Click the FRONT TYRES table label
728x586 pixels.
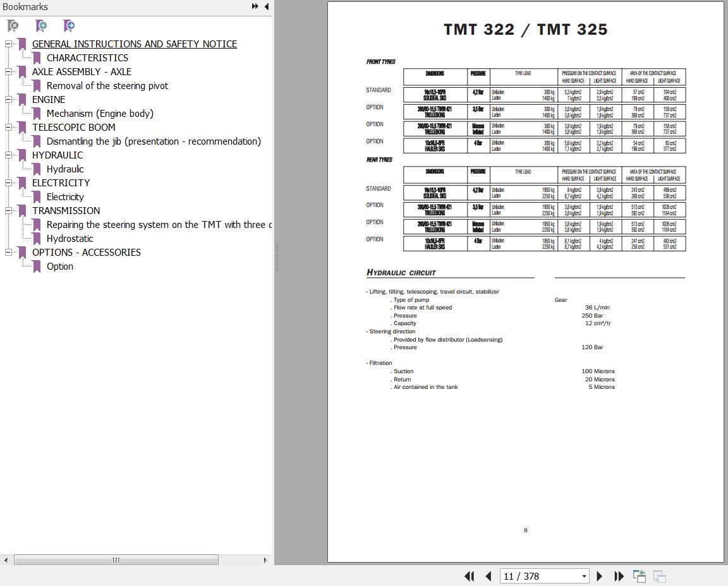[380, 62]
